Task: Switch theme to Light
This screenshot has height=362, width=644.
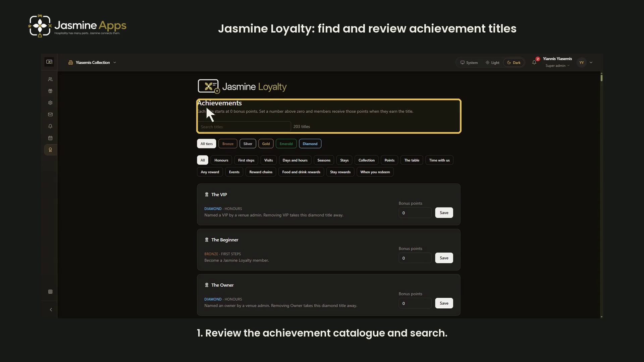Action: pos(492,63)
